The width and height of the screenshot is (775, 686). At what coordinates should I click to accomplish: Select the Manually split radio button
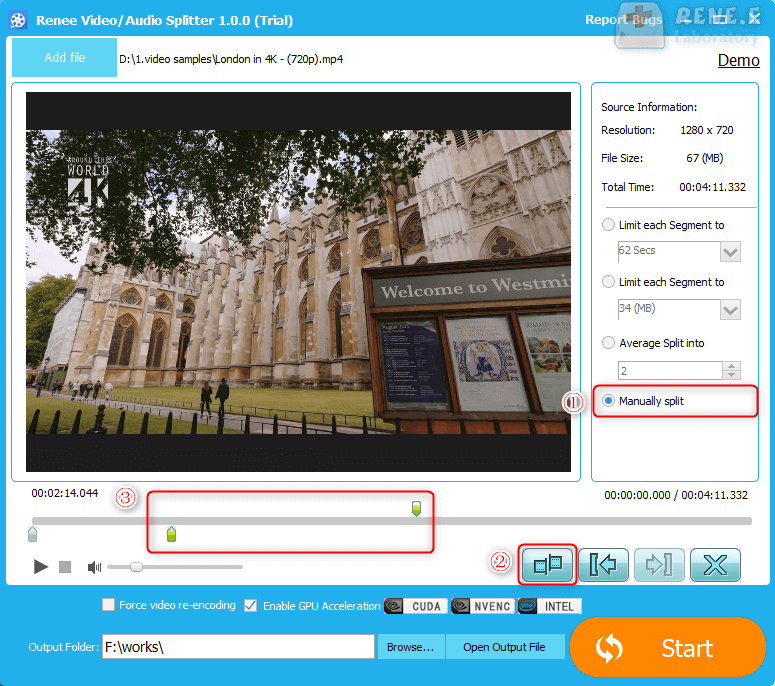click(x=608, y=401)
